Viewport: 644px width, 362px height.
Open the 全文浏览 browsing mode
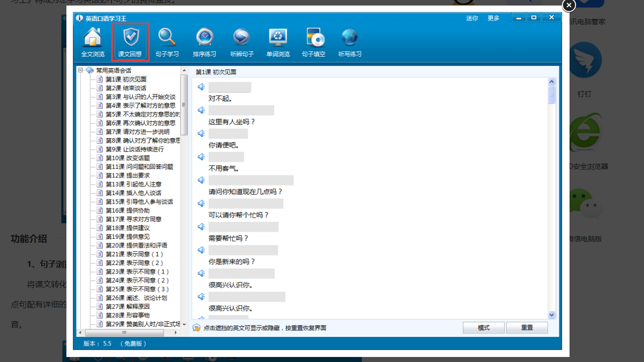93,42
